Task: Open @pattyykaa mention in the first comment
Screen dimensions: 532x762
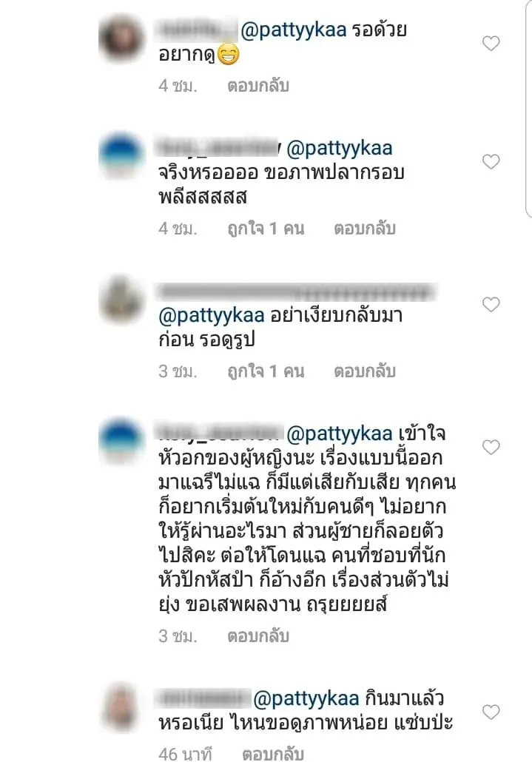Action: [x=294, y=30]
